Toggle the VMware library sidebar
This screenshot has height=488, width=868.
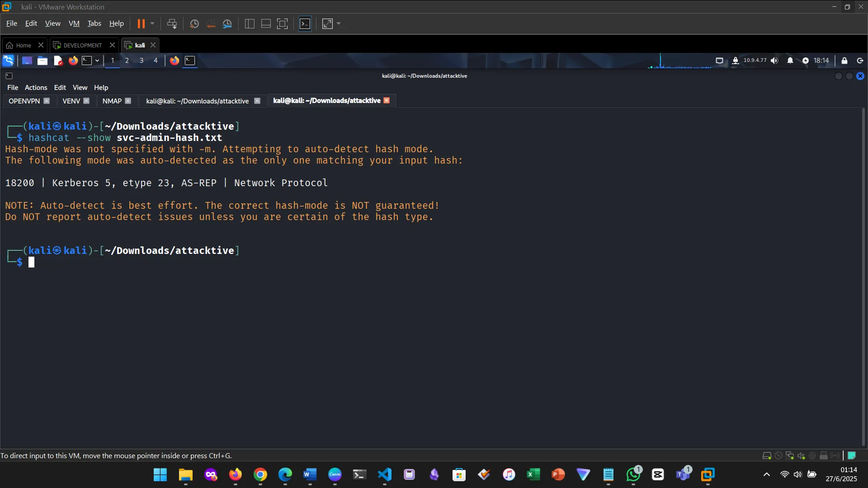tap(249, 23)
